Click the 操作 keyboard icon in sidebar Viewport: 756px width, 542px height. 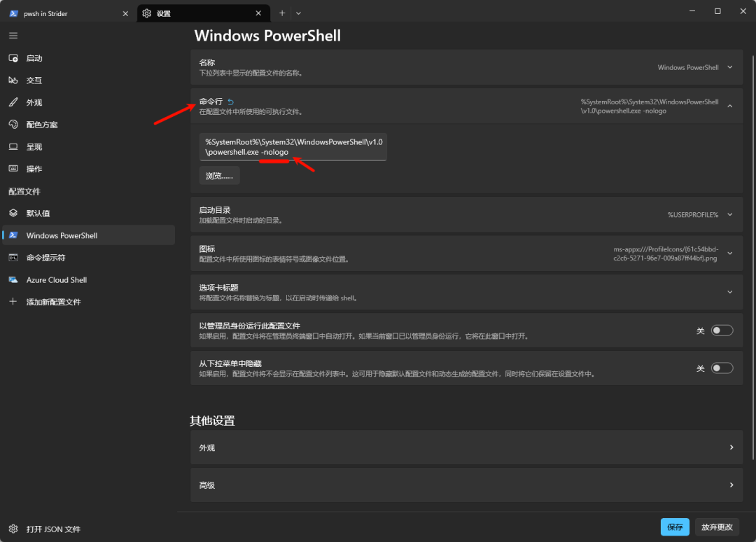(x=13, y=169)
